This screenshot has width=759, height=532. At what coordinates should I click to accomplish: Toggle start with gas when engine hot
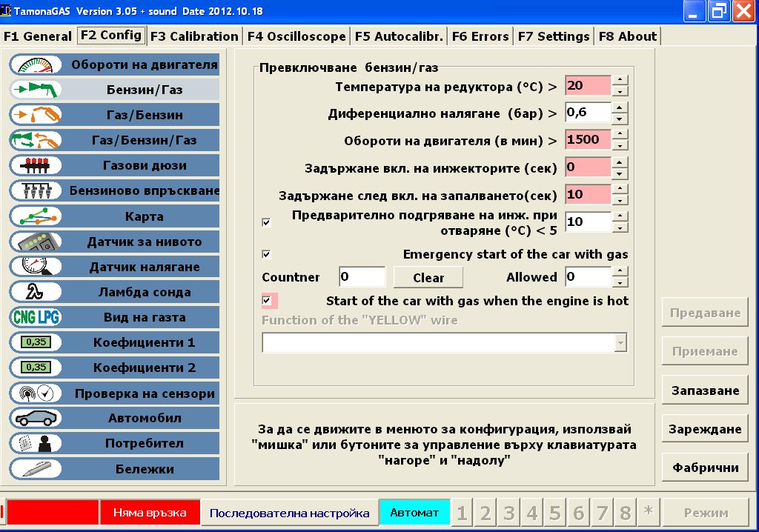[x=267, y=301]
